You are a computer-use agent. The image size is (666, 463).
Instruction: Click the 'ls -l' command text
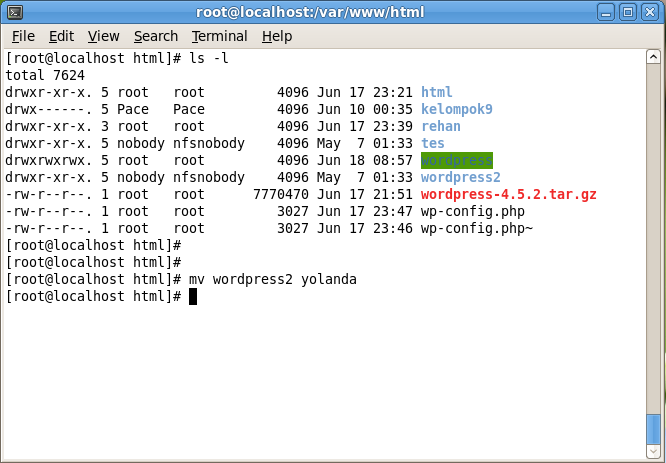(209, 58)
